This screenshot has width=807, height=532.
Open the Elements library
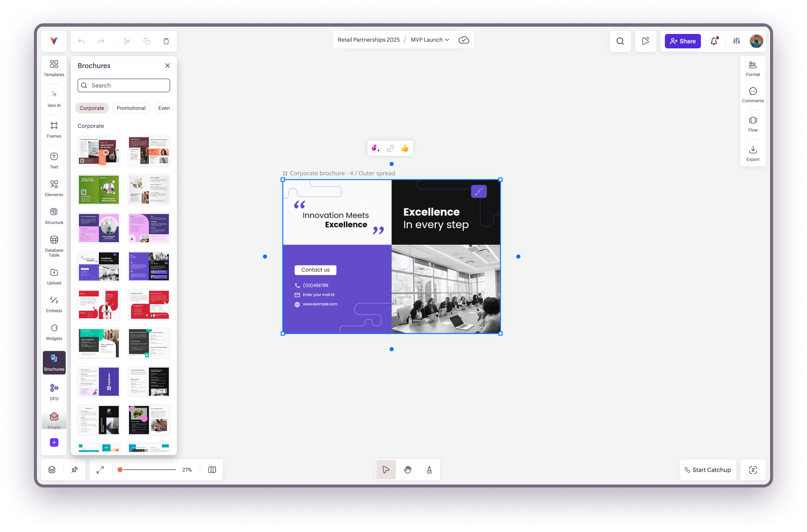tap(54, 188)
